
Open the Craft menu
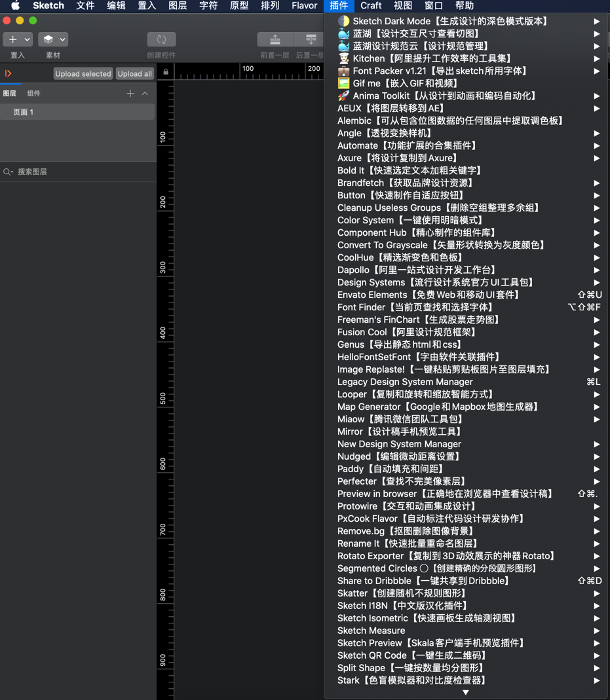[x=371, y=6]
